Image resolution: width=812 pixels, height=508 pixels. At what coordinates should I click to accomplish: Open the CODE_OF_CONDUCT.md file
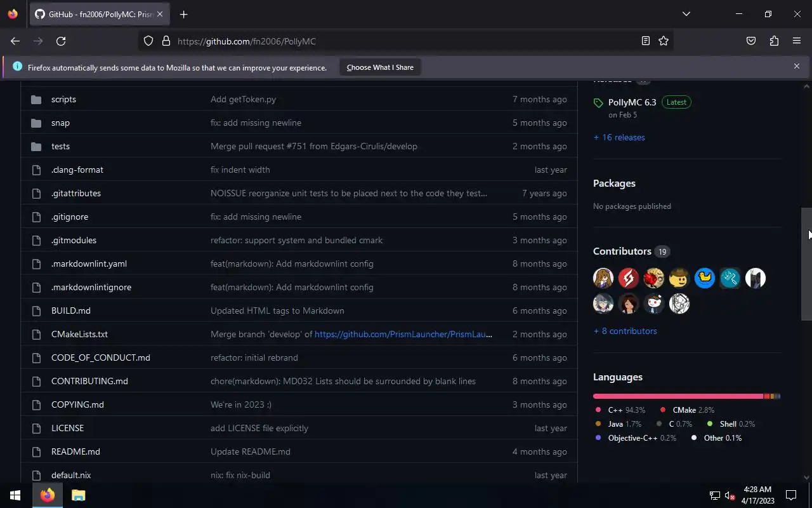pos(101,358)
